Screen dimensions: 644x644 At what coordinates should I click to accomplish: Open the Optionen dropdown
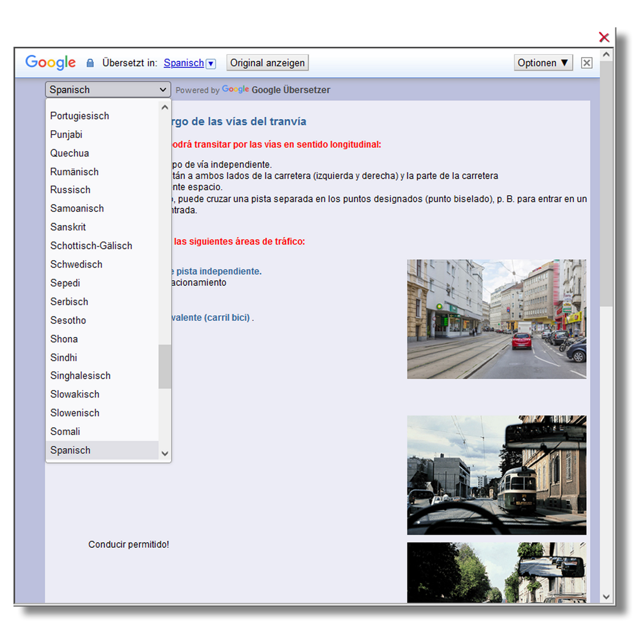coord(543,63)
